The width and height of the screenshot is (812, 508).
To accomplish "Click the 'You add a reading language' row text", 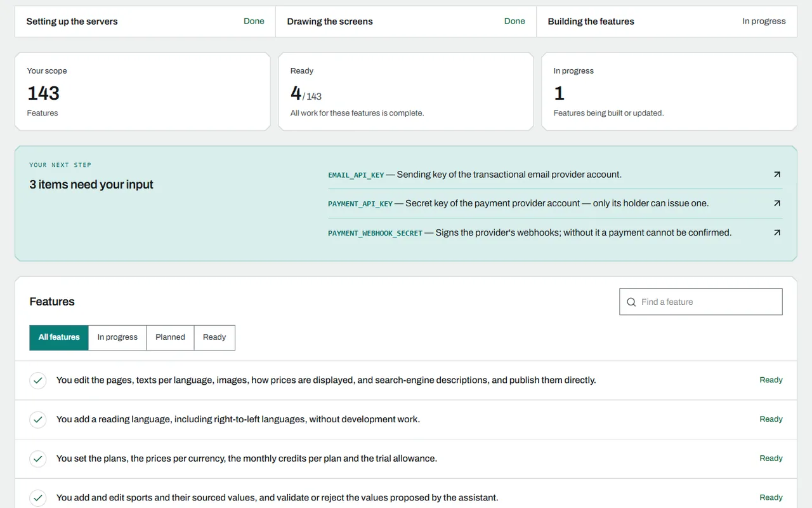I will click(238, 419).
